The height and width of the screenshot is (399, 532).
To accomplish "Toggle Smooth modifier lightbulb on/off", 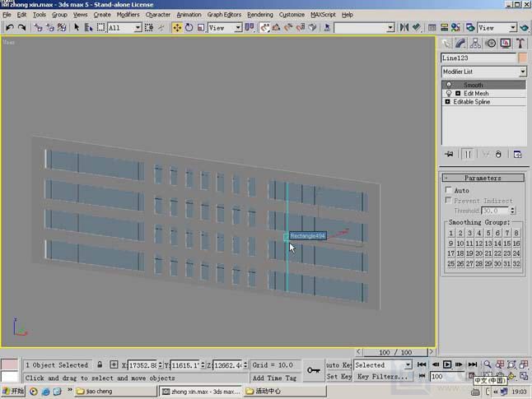I will pyautogui.click(x=449, y=85).
